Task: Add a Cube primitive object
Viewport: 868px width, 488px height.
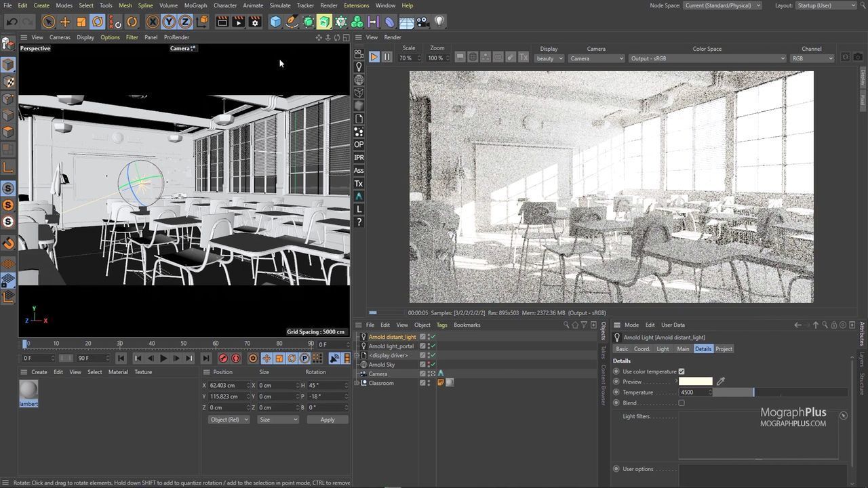Action: [275, 22]
